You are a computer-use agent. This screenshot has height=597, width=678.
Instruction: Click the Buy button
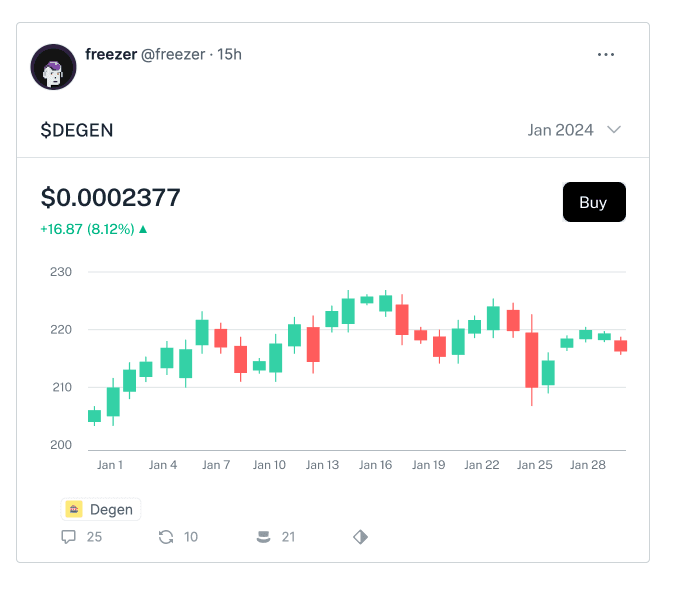(x=594, y=202)
